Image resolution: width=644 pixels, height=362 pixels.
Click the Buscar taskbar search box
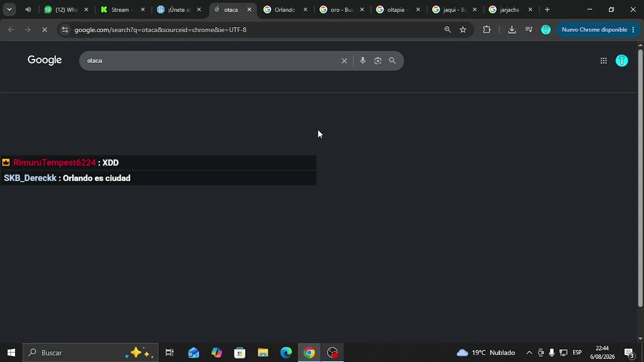click(91, 352)
